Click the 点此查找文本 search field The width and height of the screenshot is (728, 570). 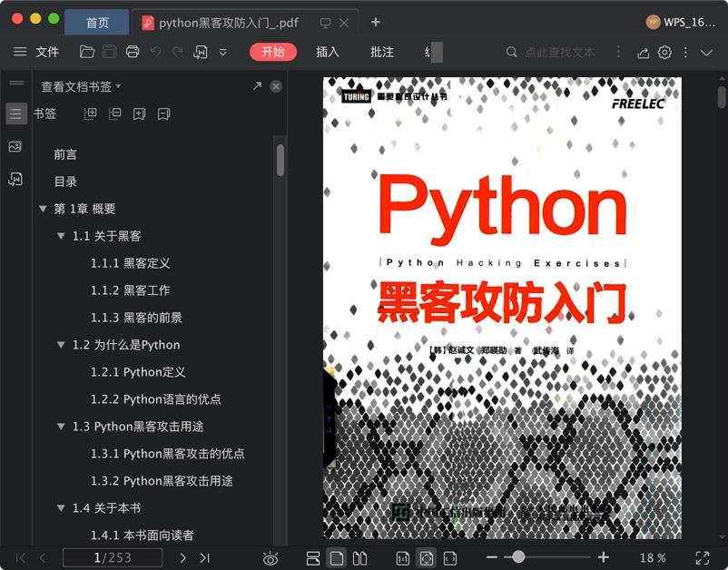pyautogui.click(x=559, y=52)
